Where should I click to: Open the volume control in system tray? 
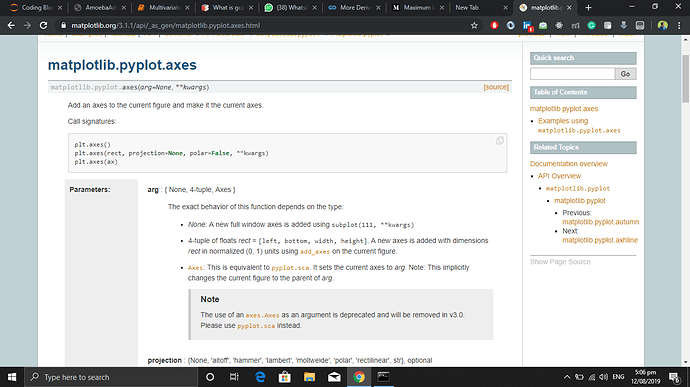[x=603, y=377]
